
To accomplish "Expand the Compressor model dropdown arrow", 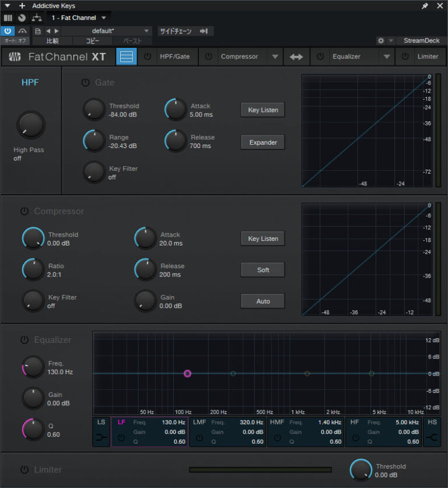I will 275,57.
